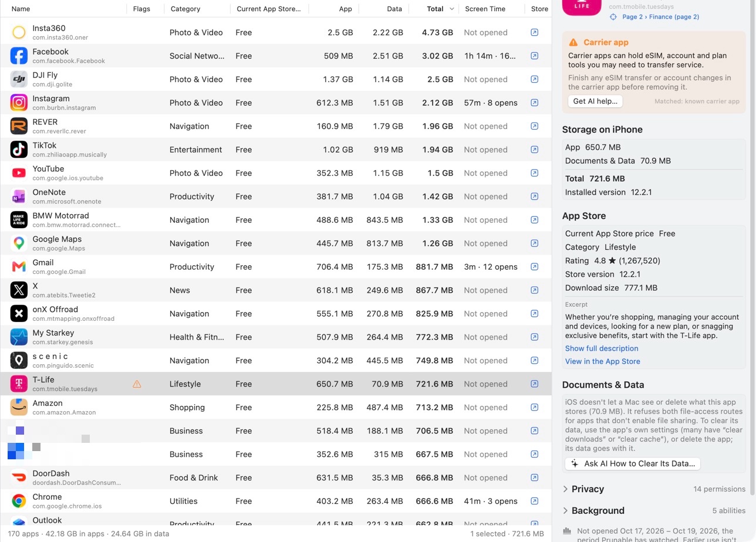Viewport: 756px width, 542px height.
Task: Click Facebook screen time value
Action: coord(490,56)
